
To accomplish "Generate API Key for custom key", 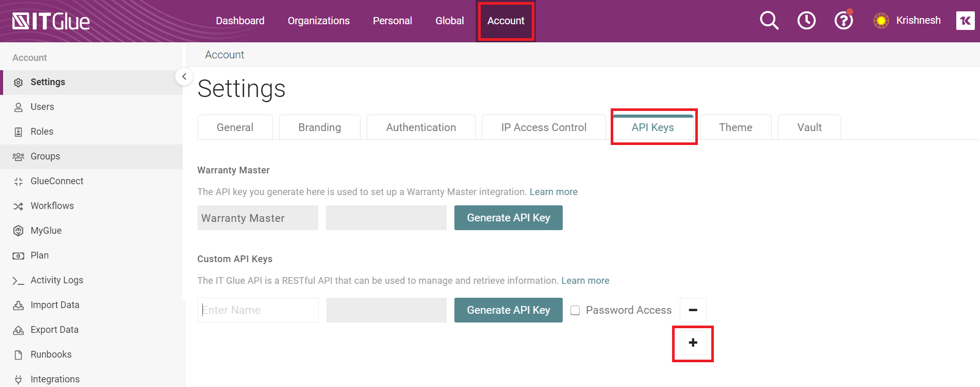I will tap(509, 310).
